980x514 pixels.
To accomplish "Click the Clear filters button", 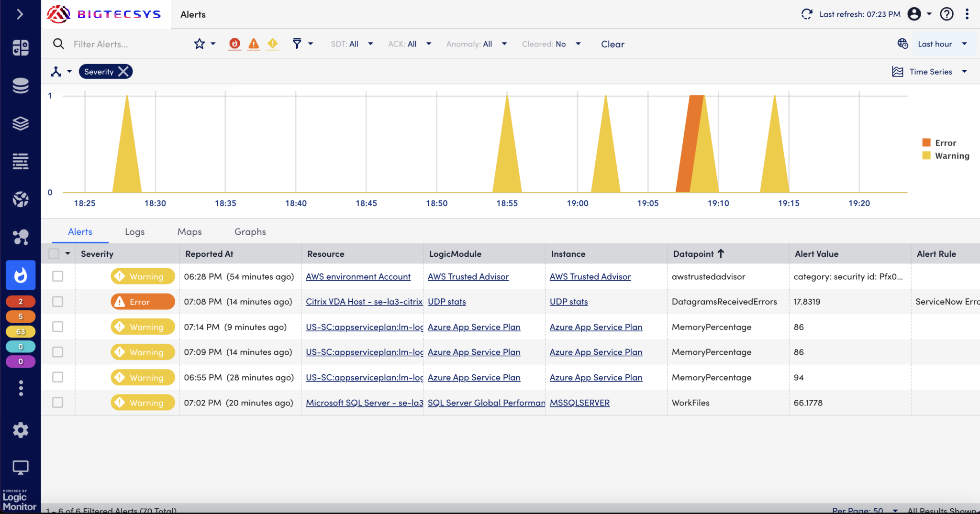I will pyautogui.click(x=612, y=44).
